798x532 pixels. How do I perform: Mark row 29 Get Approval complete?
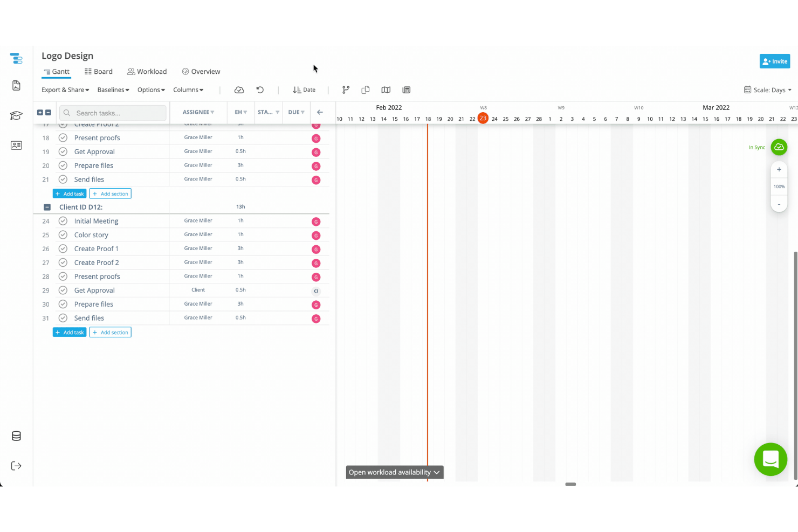[x=63, y=290]
